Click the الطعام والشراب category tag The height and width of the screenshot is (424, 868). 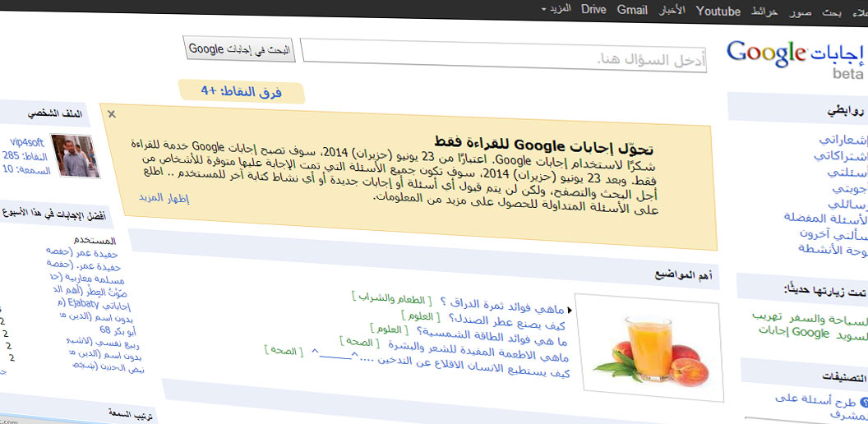[390, 299]
